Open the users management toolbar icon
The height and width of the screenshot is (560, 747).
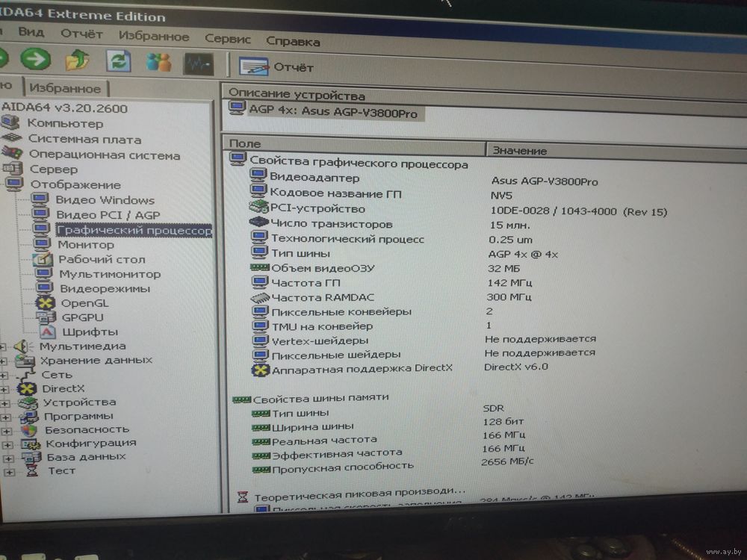pos(158,63)
